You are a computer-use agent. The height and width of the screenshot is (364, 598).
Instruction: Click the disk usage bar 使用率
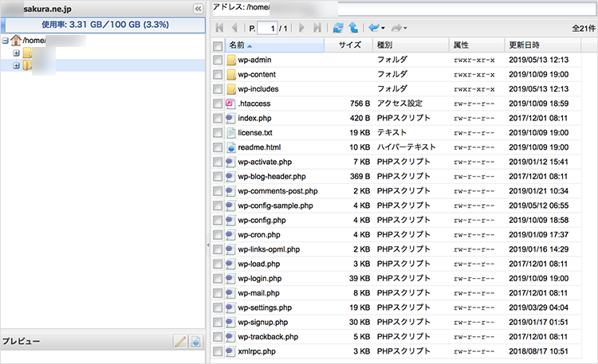click(103, 24)
